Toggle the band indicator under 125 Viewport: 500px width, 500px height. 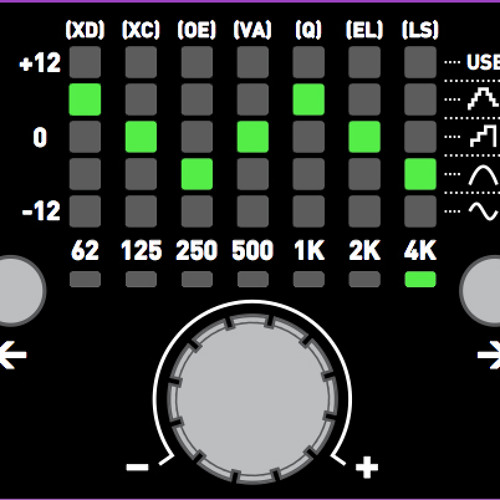(x=141, y=279)
